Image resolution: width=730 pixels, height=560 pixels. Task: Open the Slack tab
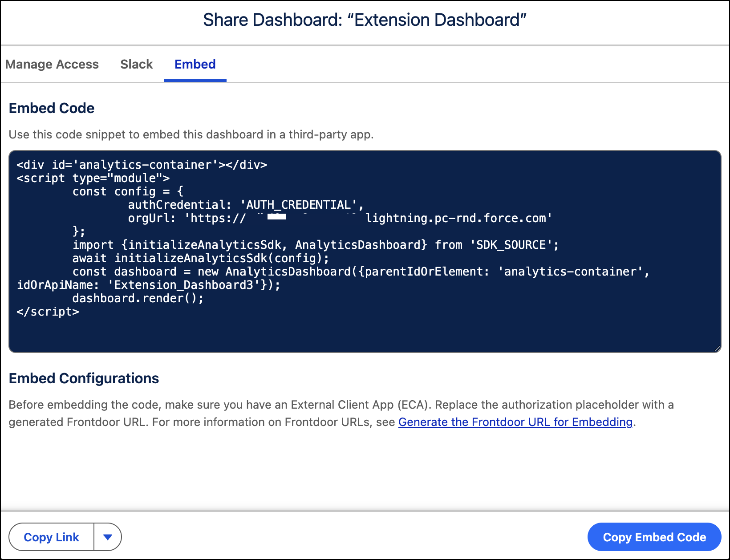point(137,65)
